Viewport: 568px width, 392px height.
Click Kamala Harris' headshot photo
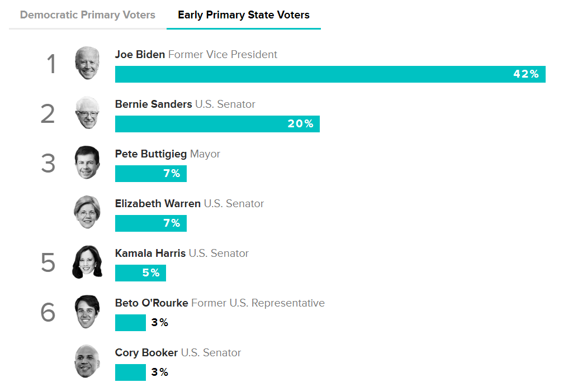pos(87,262)
